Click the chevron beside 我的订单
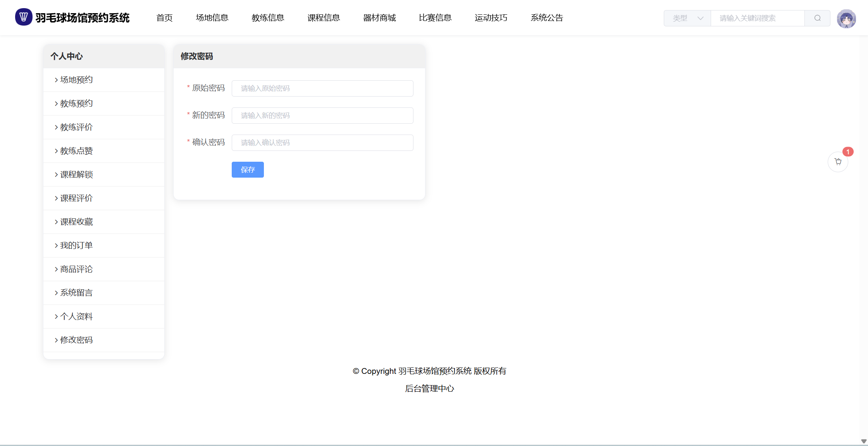 56,245
